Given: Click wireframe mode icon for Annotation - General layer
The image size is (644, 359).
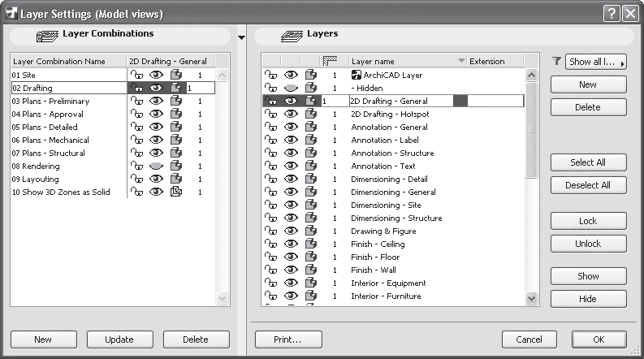Looking at the screenshot, I should (x=310, y=127).
